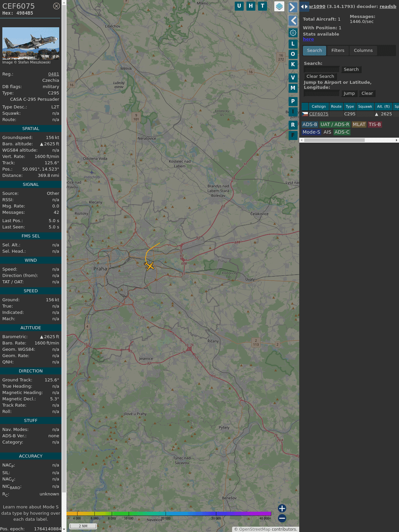
Task: Toggle the L map button
Action: pyautogui.click(x=293, y=44)
